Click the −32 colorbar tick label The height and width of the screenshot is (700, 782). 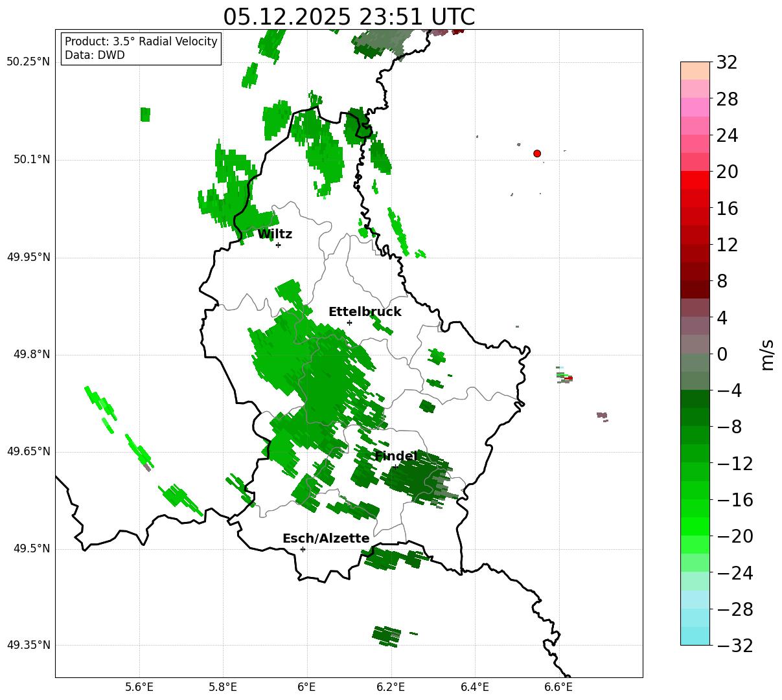[x=735, y=646]
